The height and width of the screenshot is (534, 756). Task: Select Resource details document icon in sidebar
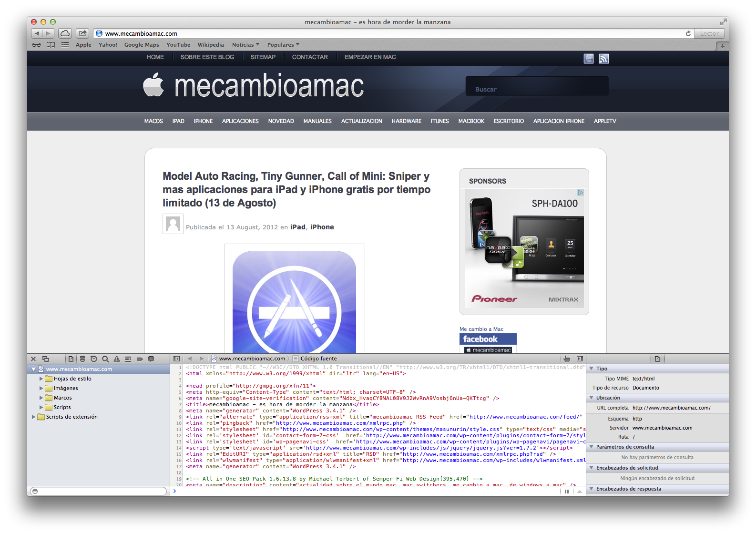coord(657,359)
